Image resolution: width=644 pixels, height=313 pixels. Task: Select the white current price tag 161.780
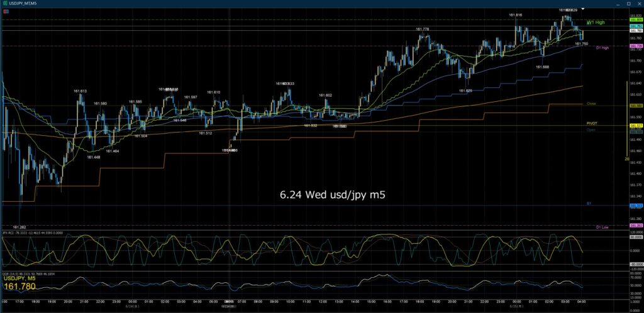point(636,31)
